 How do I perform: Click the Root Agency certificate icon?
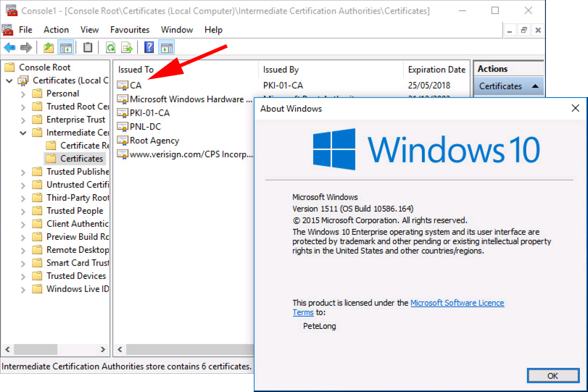pyautogui.click(x=123, y=141)
